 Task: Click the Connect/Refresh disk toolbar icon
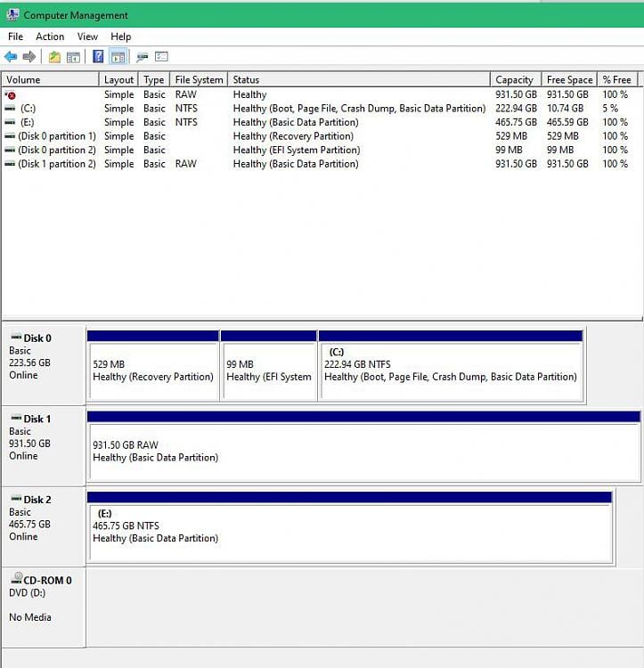[x=142, y=57]
